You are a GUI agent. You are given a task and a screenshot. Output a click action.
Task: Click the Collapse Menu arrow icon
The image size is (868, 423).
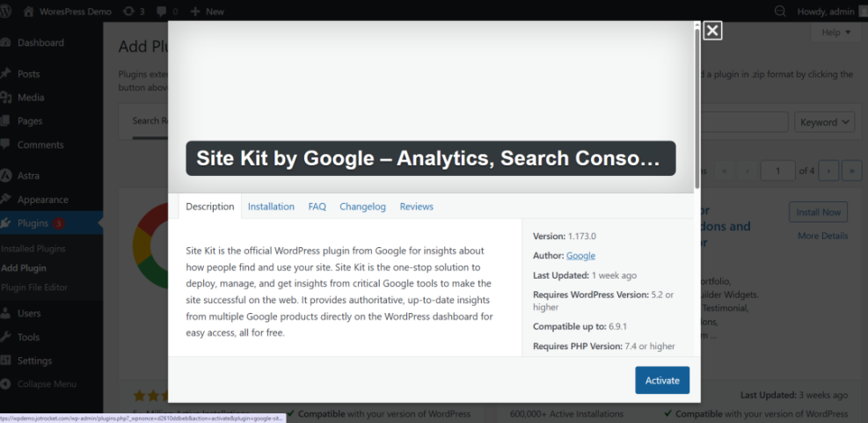coord(5,383)
